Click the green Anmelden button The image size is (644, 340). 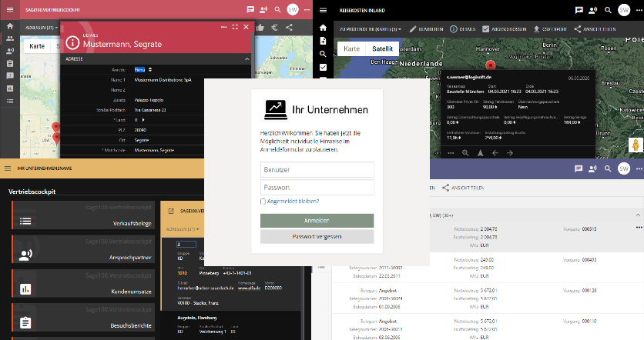[317, 221]
